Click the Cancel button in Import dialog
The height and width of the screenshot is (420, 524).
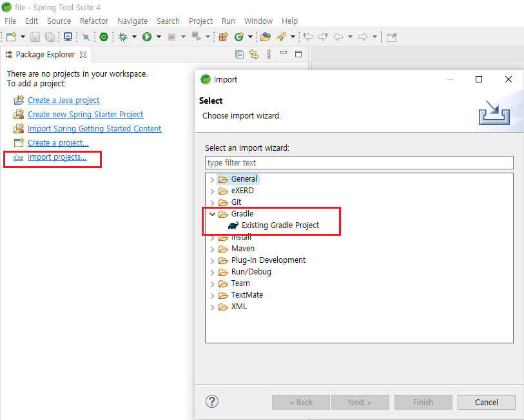point(486,403)
